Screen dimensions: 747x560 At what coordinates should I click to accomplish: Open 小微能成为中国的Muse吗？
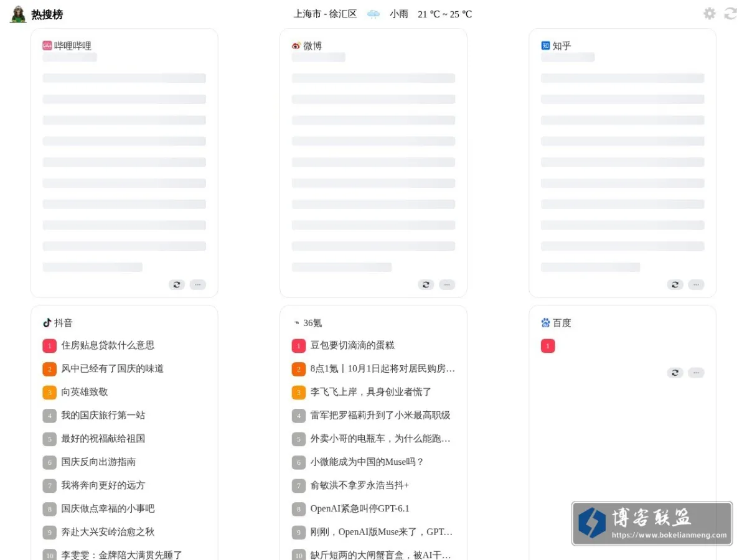pos(367,462)
